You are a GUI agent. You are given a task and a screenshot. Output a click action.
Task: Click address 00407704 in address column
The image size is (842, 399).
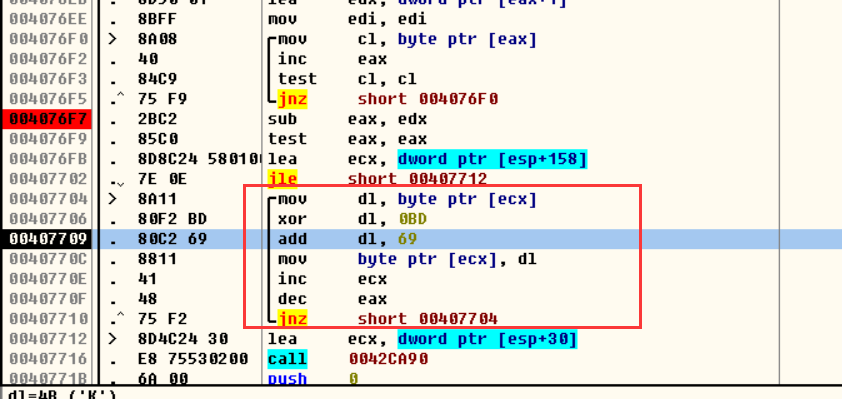48,199
